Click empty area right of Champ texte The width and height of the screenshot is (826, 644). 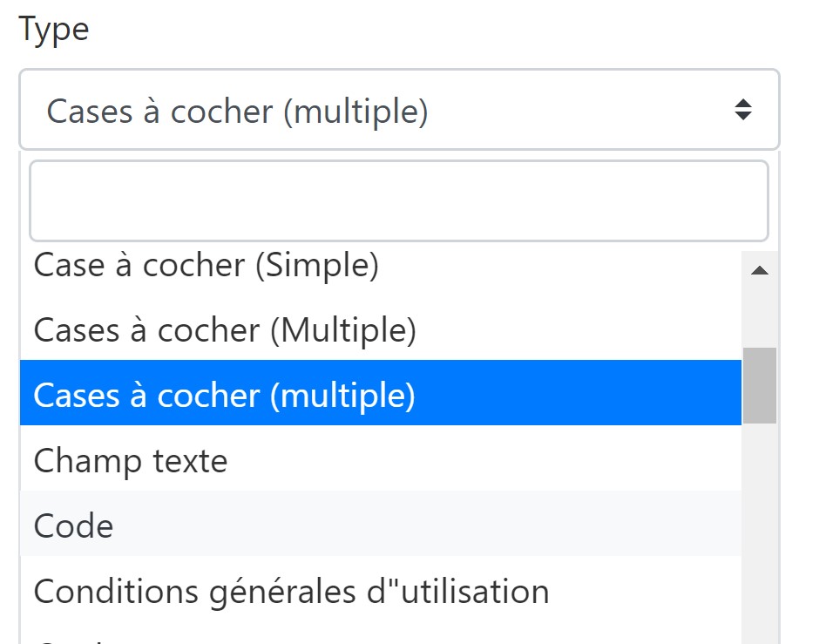point(484,460)
